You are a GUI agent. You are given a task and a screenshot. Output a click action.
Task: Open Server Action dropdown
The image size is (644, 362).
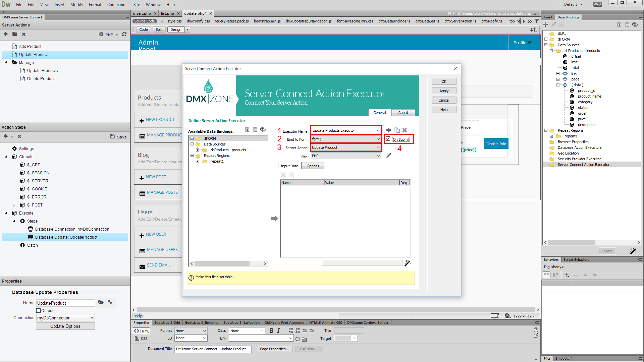(x=378, y=147)
